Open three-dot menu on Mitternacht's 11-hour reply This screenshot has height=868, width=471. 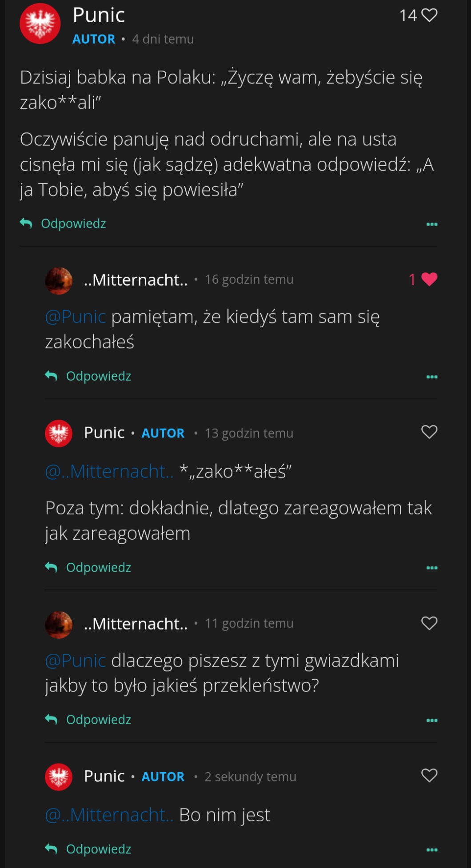pyautogui.click(x=432, y=721)
